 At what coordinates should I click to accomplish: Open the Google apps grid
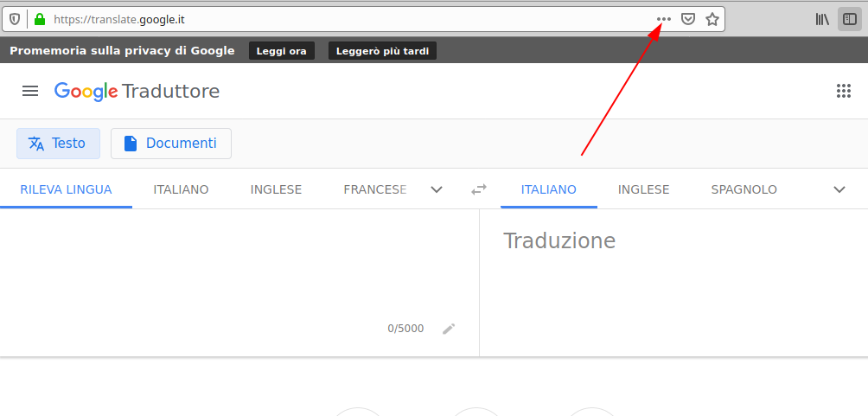843,91
